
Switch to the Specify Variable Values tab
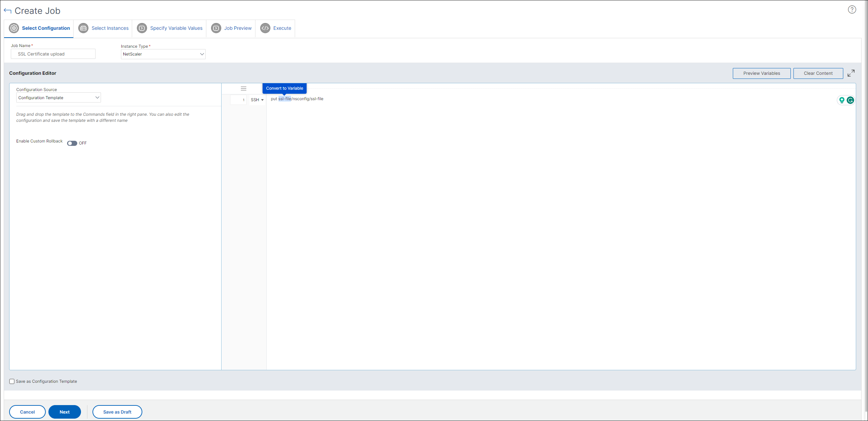click(170, 28)
